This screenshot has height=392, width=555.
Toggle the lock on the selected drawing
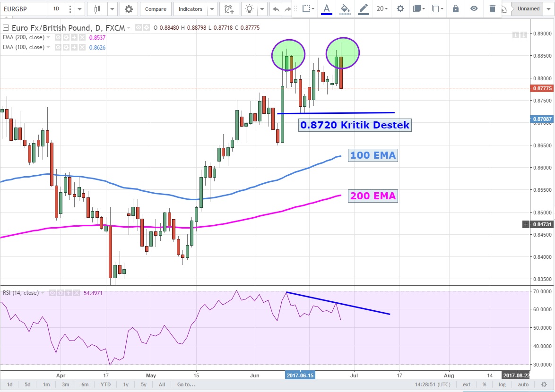point(455,9)
